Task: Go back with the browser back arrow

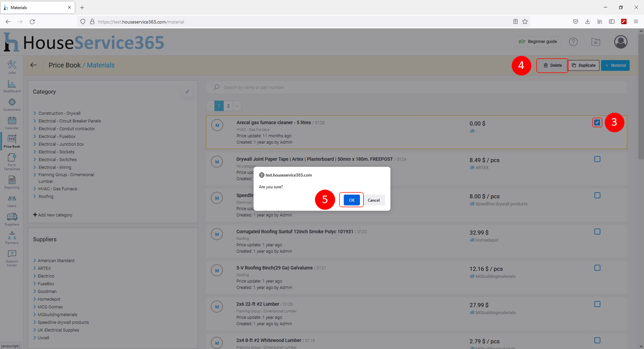Action: click(x=8, y=22)
